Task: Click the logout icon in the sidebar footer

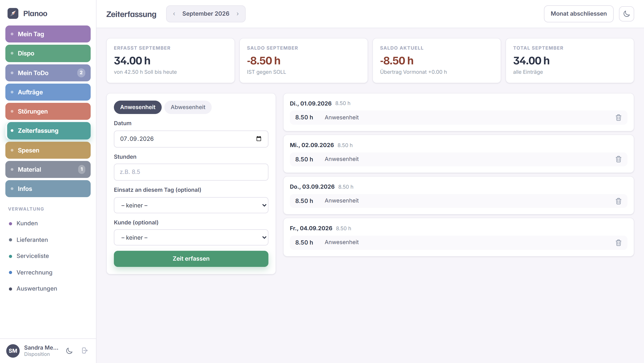Action: tap(85, 351)
